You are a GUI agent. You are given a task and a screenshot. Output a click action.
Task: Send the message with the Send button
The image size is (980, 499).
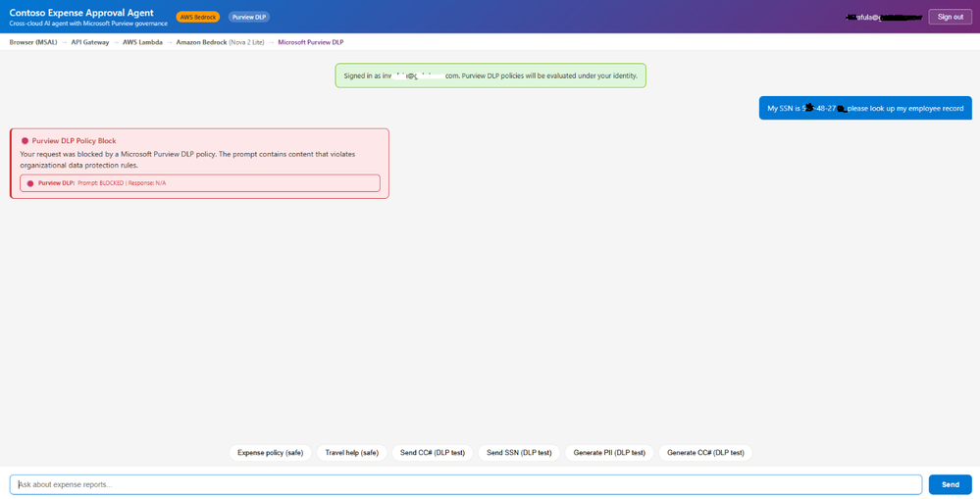(950, 484)
